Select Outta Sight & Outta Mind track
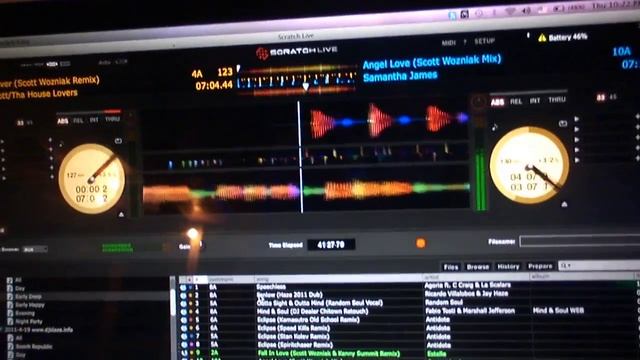 [x=320, y=303]
